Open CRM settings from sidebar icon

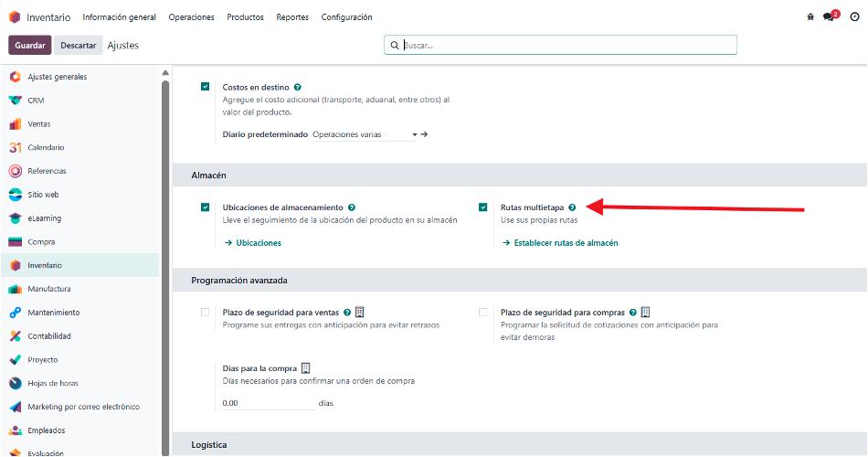coord(15,101)
